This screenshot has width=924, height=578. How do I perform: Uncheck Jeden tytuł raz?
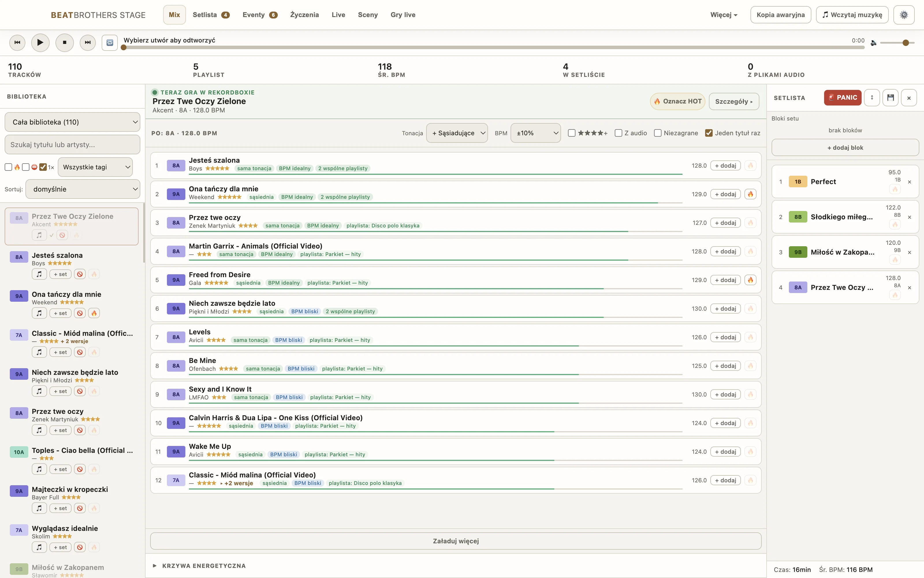coord(709,133)
